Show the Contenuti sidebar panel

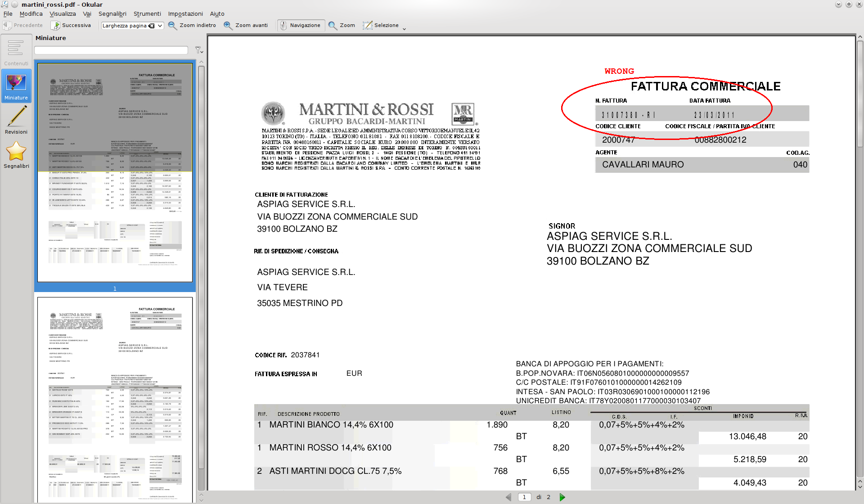point(16,52)
